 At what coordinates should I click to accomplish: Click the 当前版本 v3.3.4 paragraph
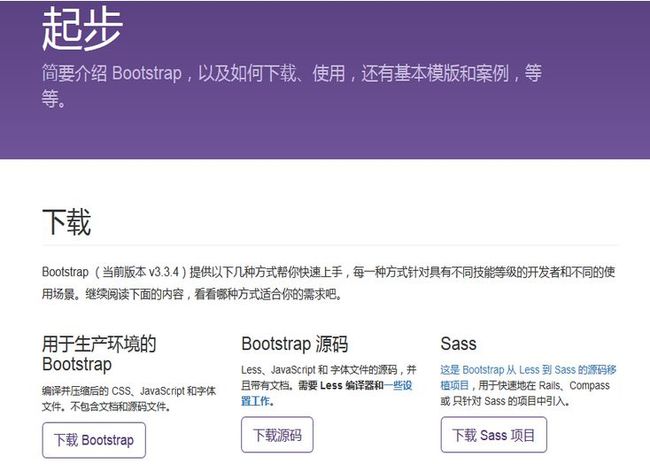pos(328,283)
